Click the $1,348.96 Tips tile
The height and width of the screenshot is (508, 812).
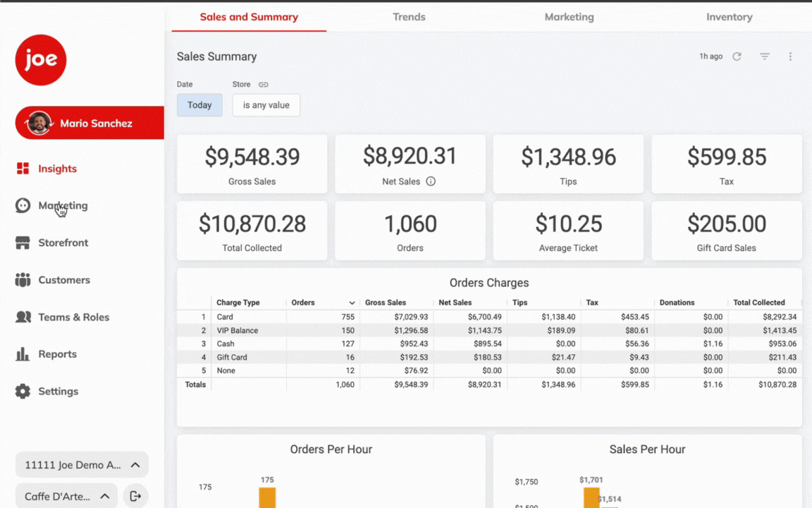click(568, 164)
